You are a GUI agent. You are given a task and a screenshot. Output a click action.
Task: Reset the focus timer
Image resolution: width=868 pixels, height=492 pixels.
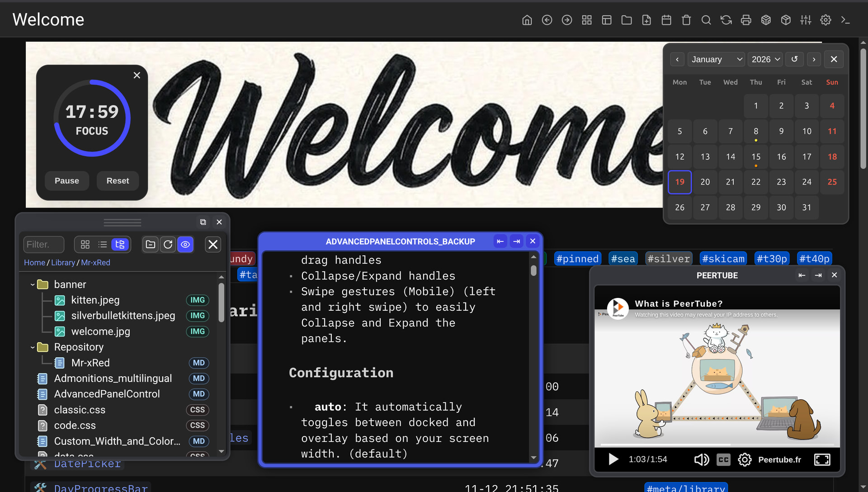118,181
